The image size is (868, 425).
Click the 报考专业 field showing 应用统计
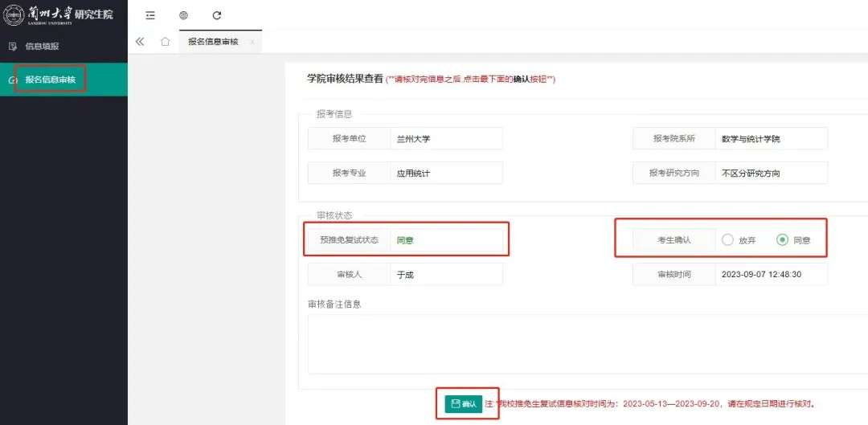[x=446, y=173]
